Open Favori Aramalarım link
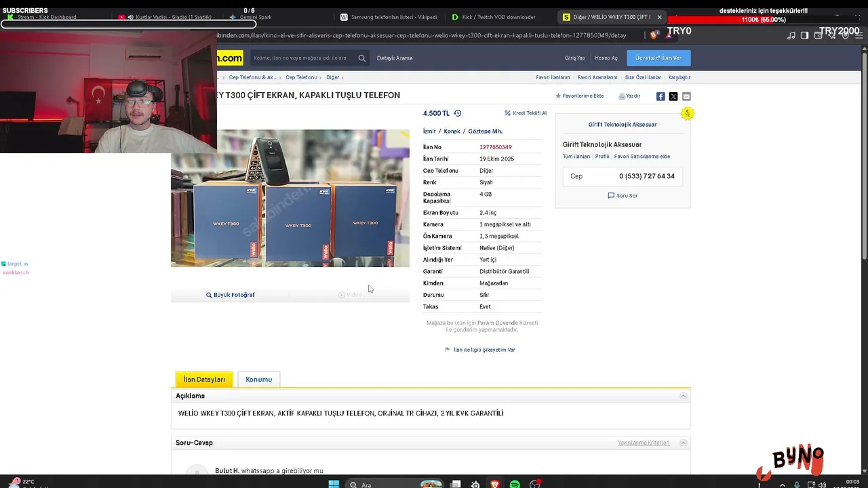 pos(597,77)
